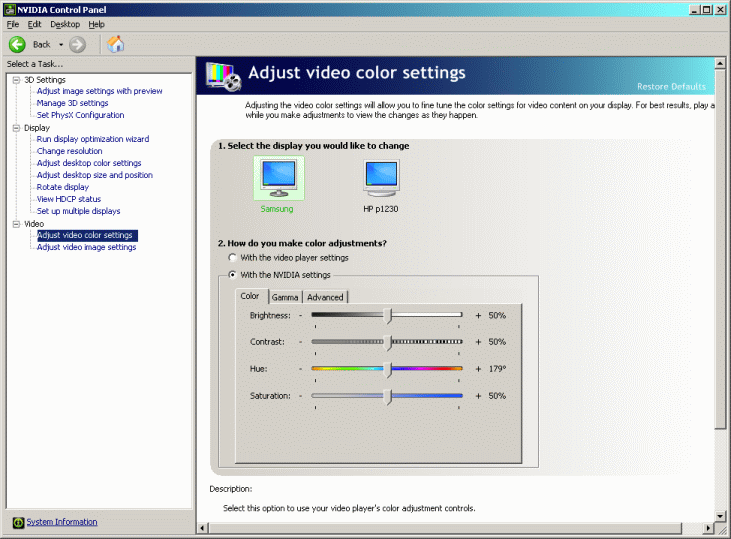Open Adjust desktop color settings
Screen dimensions: 731x539
pos(89,163)
